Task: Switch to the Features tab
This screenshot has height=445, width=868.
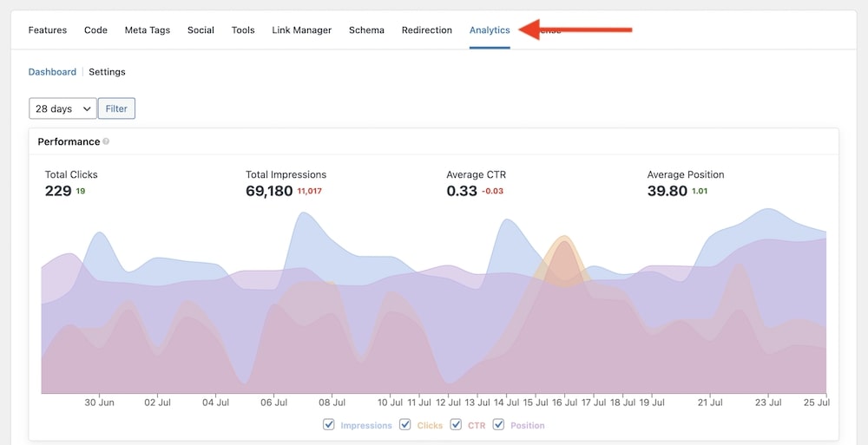Action: tap(48, 30)
